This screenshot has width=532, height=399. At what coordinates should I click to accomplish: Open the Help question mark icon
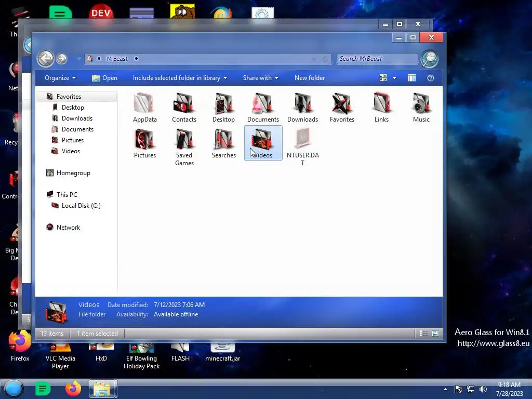click(431, 78)
